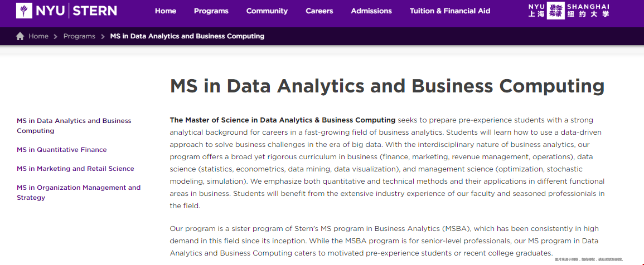This screenshot has height=265, width=644.
Task: Click the first breadcrumb chevron arrow
Action: click(55, 37)
